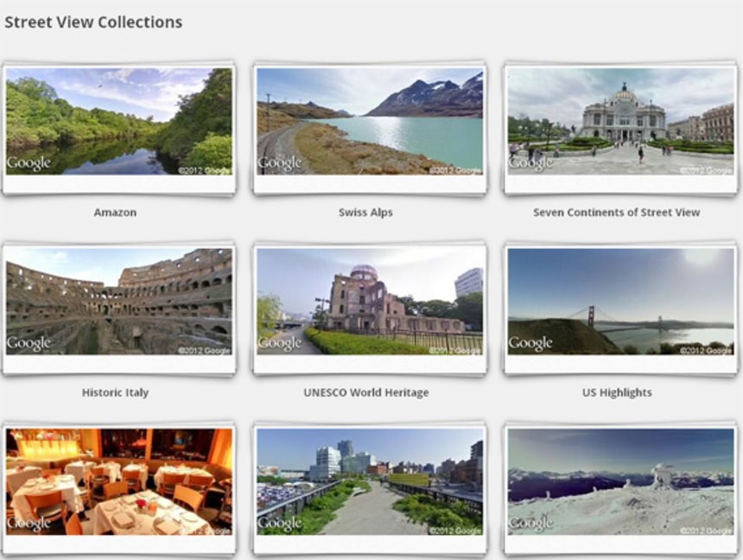Viewport: 743px width, 560px height.
Task: Select the restaurant interior thumbnail
Action: pyautogui.click(x=118, y=481)
